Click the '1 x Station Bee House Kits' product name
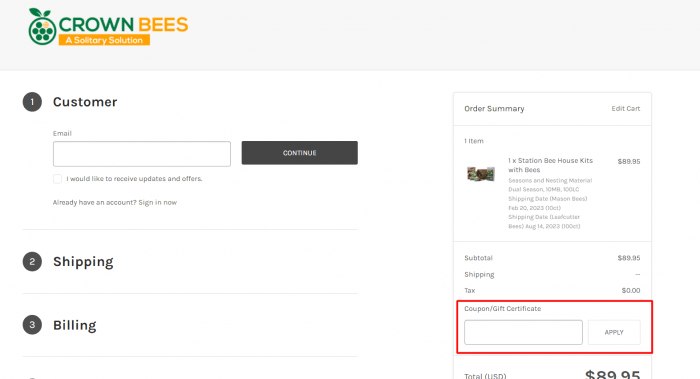The image size is (700, 379). point(550,165)
